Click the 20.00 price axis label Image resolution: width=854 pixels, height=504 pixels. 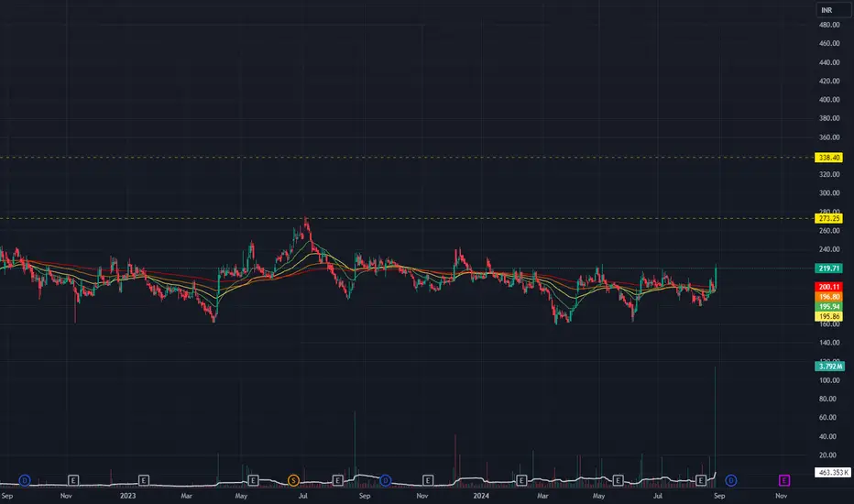[827, 455]
